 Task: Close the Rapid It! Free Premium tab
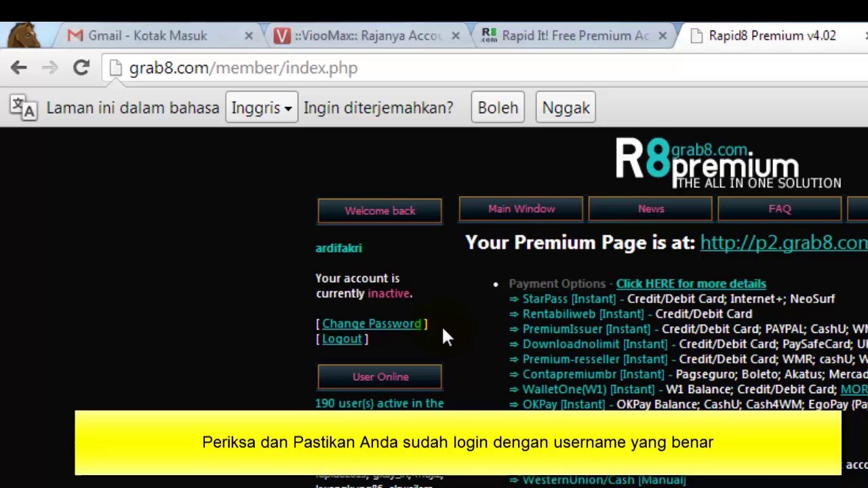tap(663, 36)
